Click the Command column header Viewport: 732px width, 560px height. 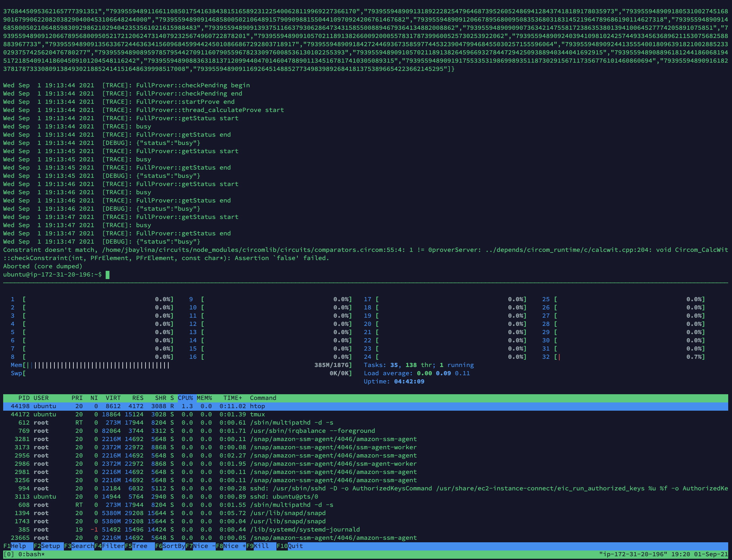(263, 398)
